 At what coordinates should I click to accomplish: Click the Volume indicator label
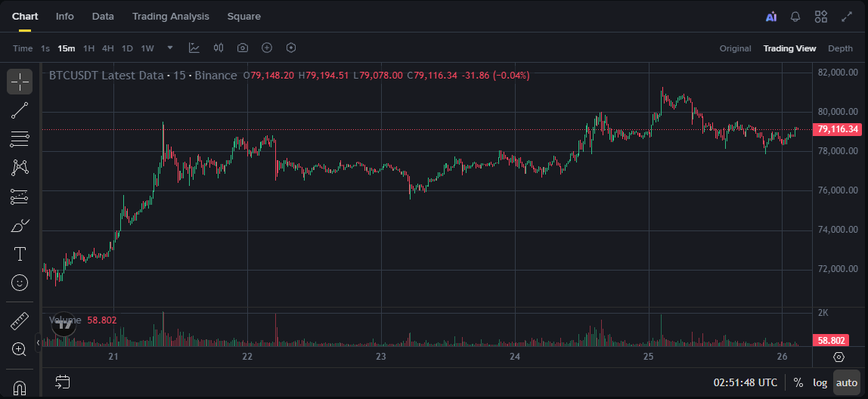(65, 320)
